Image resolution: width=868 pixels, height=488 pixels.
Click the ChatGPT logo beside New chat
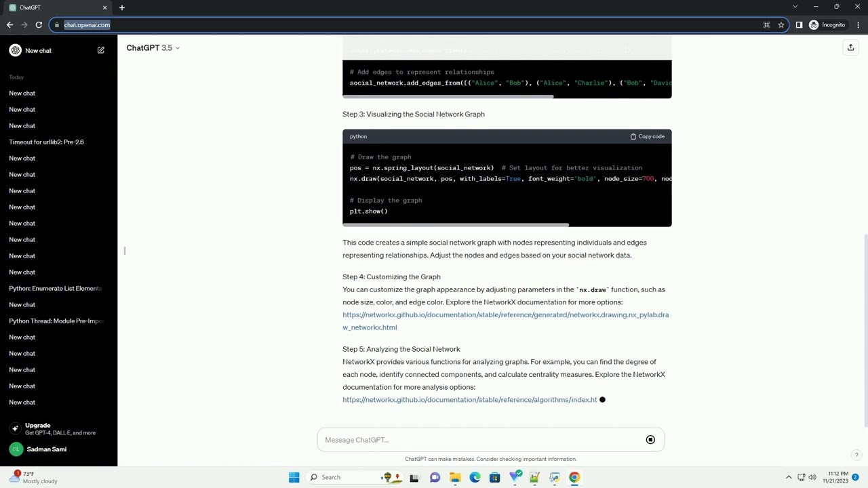coord(15,50)
